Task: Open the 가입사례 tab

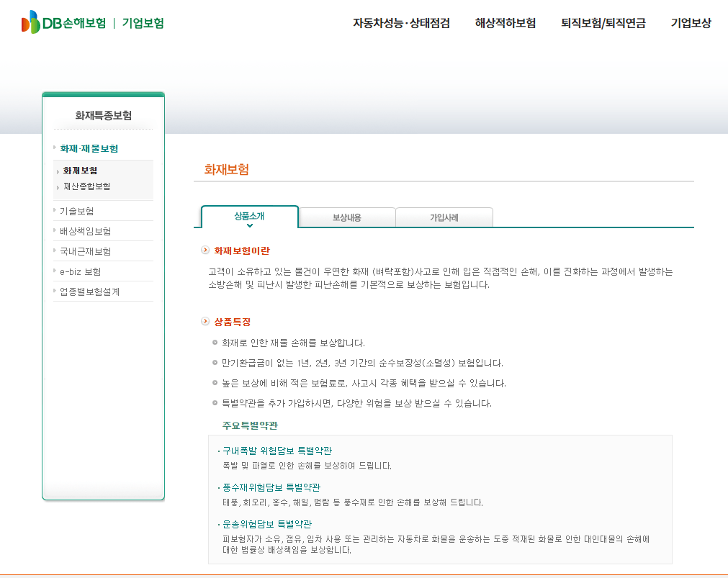Action: click(x=444, y=217)
